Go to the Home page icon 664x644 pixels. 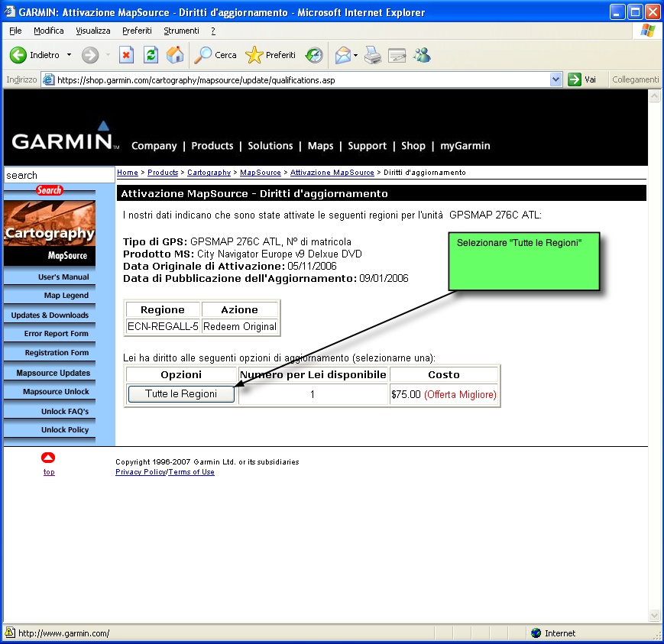[x=175, y=55]
